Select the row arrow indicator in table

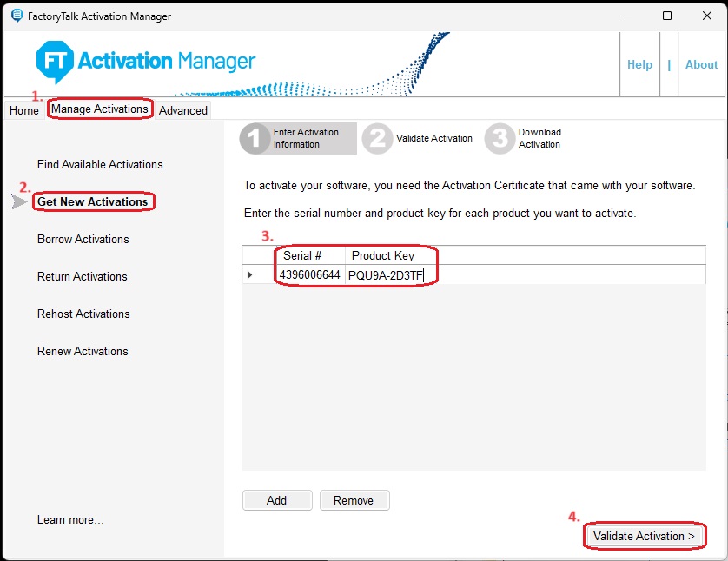pos(250,274)
